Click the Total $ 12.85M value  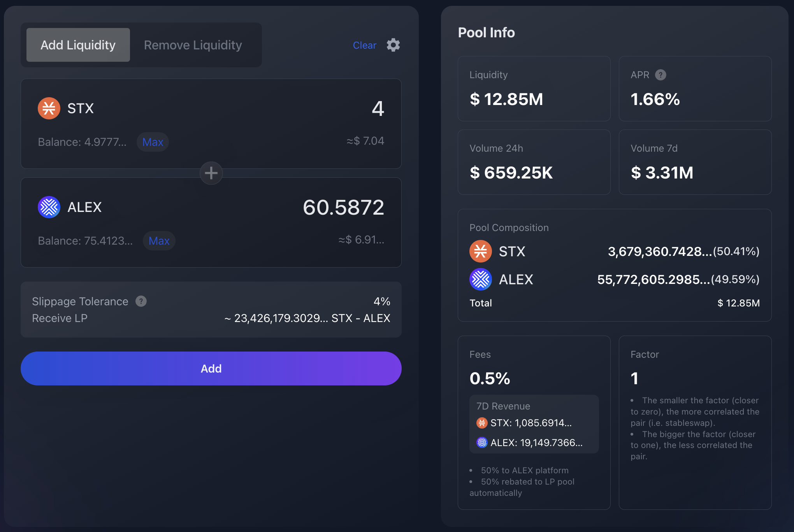pos(738,303)
